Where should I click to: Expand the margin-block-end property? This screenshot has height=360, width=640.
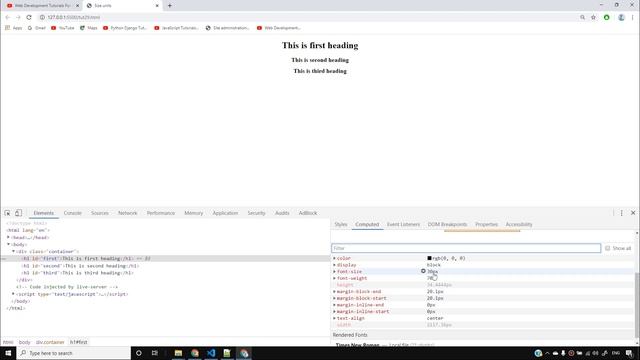coord(334,291)
